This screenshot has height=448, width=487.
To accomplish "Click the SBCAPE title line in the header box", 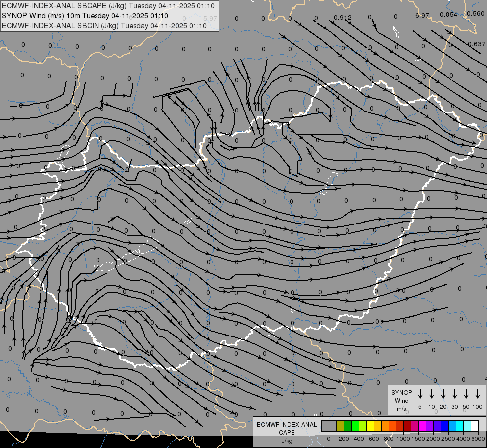I will pyautogui.click(x=108, y=6).
